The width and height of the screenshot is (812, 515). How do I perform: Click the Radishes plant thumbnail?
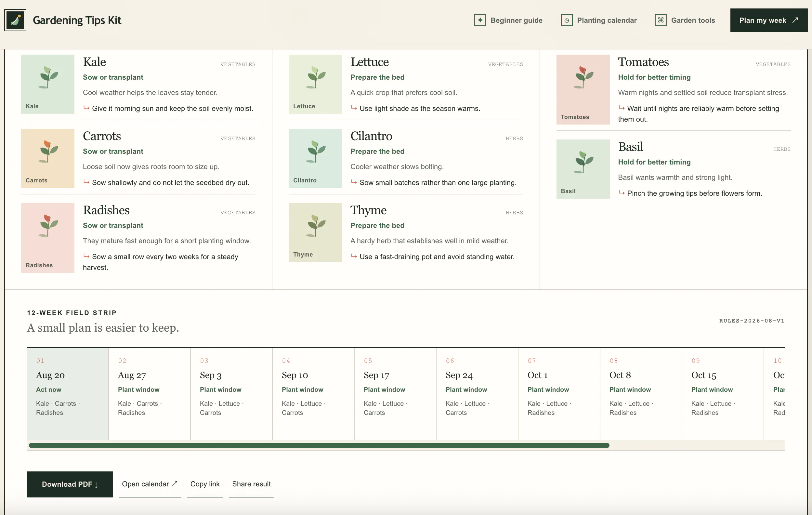pyautogui.click(x=47, y=238)
